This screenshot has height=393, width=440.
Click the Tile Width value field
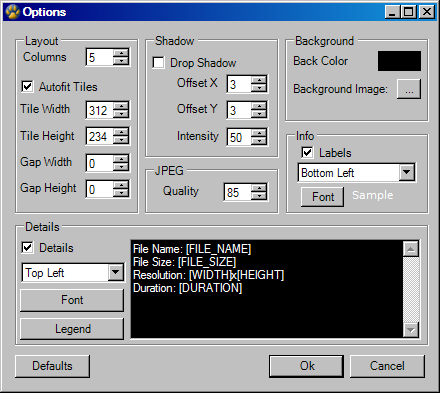(99, 110)
